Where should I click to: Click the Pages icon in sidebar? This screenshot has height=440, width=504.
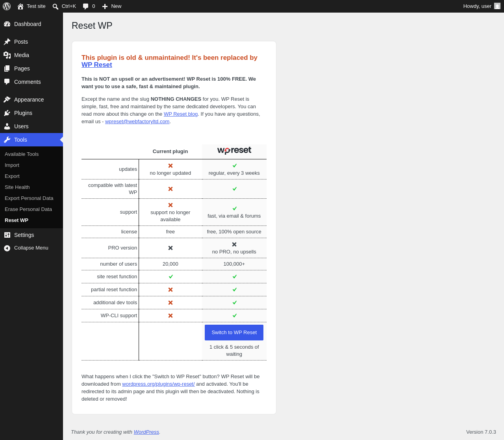[7, 68]
